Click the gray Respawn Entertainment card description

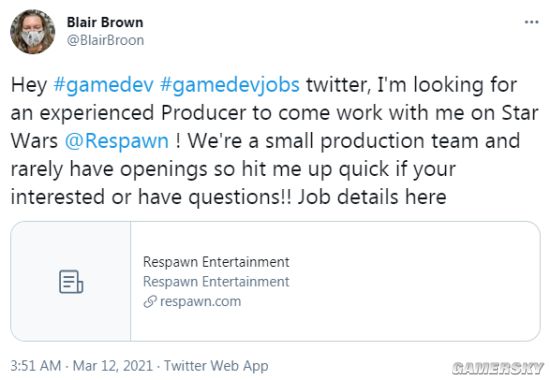[x=216, y=281]
